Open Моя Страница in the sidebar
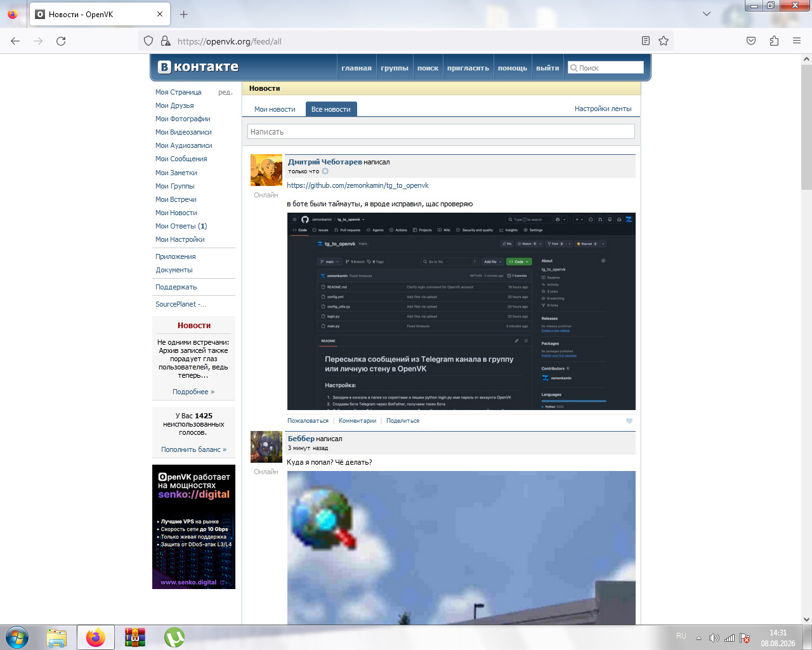This screenshot has height=650, width=812. tap(178, 92)
